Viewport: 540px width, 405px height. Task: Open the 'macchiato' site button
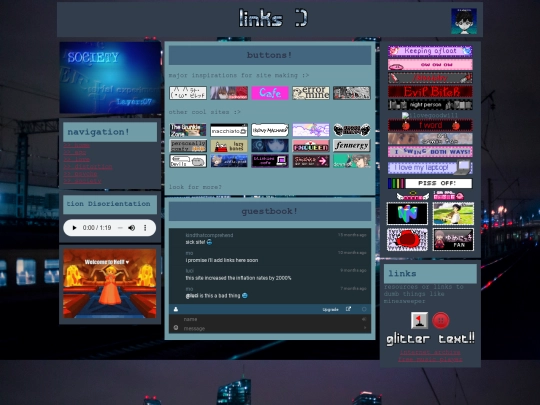229,130
